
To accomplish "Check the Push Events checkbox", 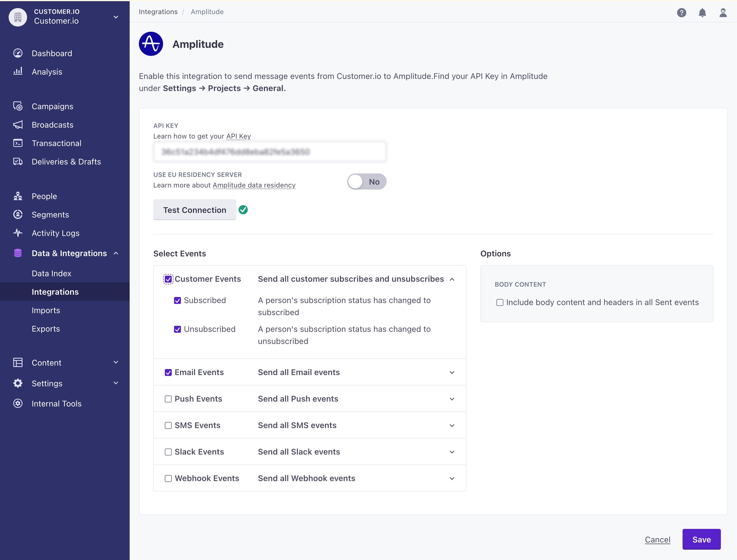I will 168,399.
